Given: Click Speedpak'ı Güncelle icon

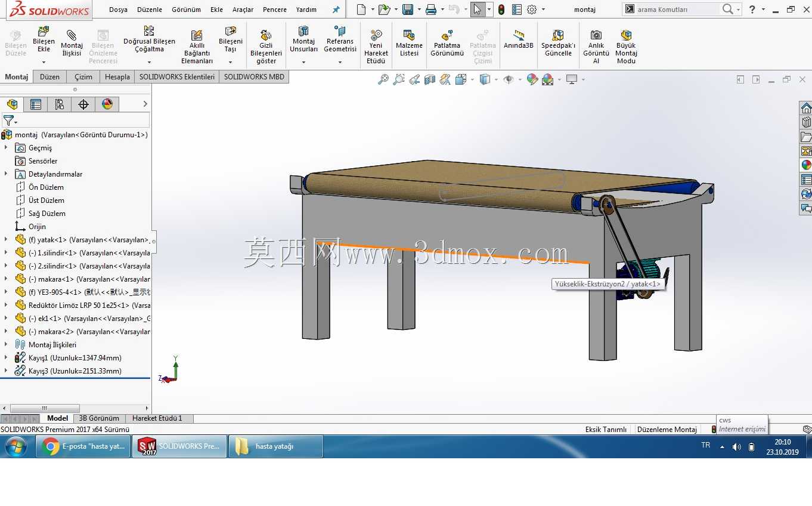Looking at the screenshot, I should pos(558,35).
